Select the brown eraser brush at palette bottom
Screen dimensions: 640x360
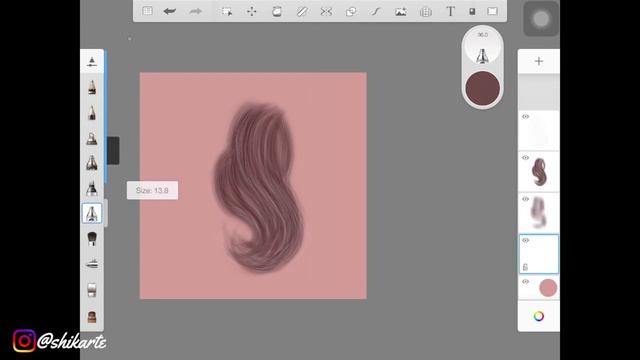92,316
